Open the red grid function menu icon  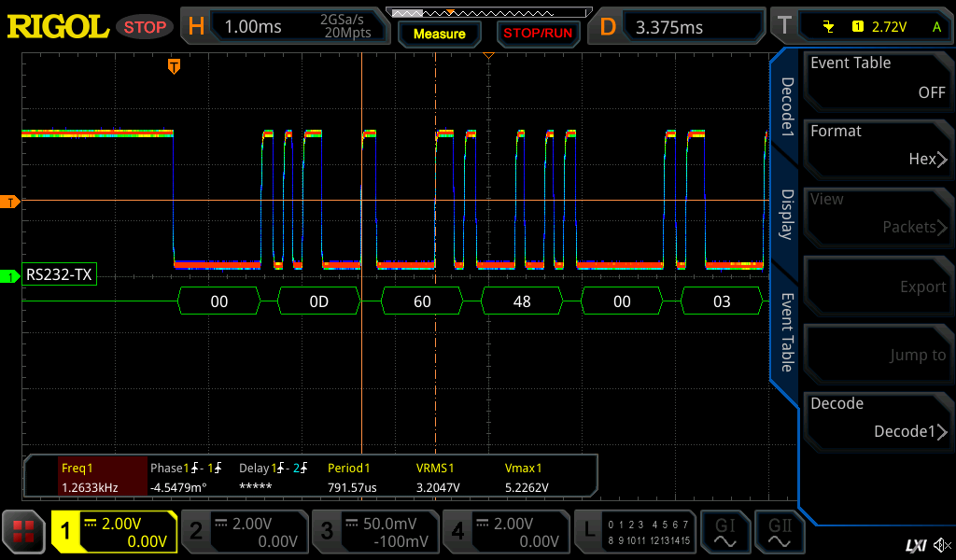tap(23, 532)
